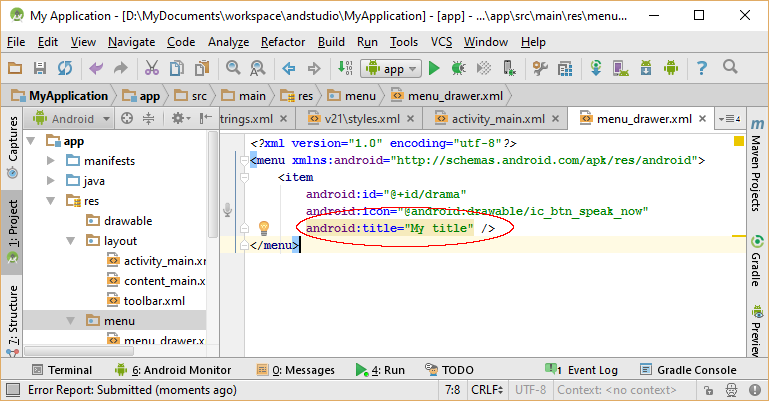Switch to the v21\styles.xml editor tab
Image resolution: width=769 pixels, height=401 pixels.
coord(361,119)
